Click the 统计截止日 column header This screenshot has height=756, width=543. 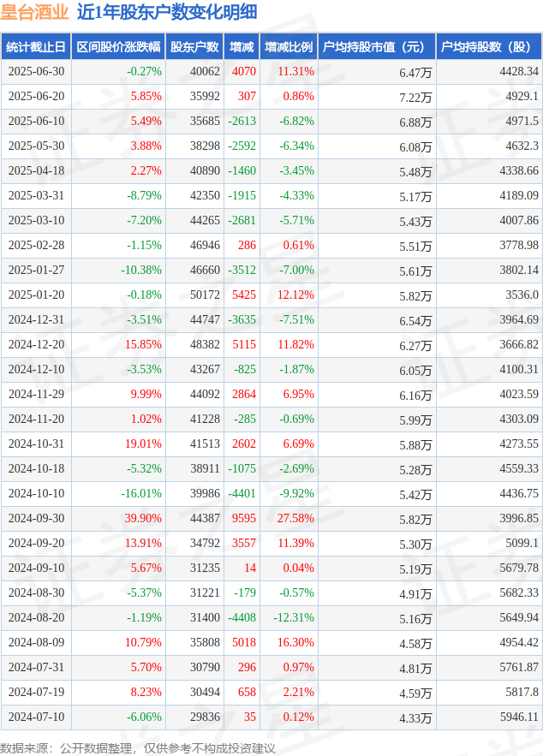click(x=36, y=47)
